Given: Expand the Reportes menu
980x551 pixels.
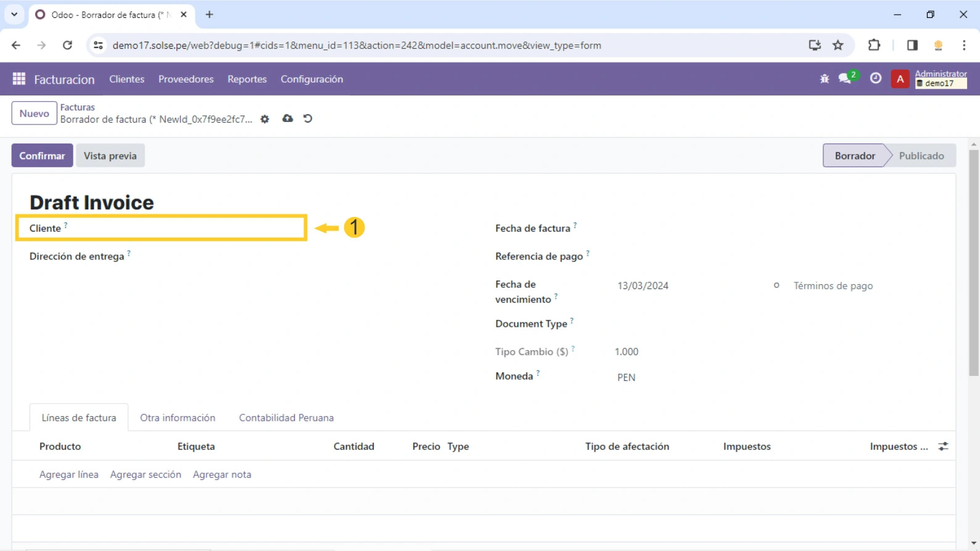Looking at the screenshot, I should pos(247,79).
